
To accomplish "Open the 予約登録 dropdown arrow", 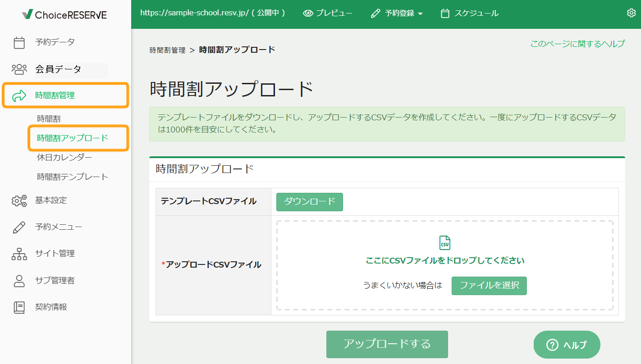I will 421,14.
